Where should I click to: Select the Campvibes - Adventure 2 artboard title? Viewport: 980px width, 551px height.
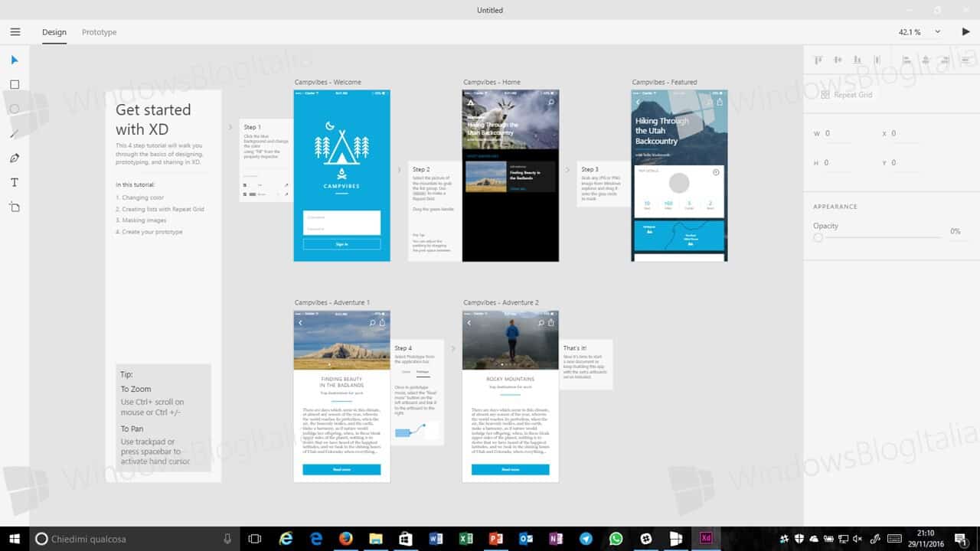501,303
